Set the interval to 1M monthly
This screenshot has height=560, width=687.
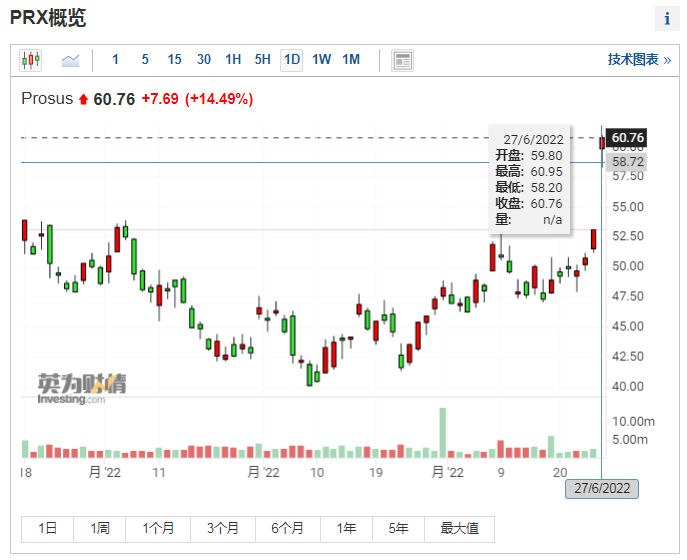pyautogui.click(x=351, y=60)
